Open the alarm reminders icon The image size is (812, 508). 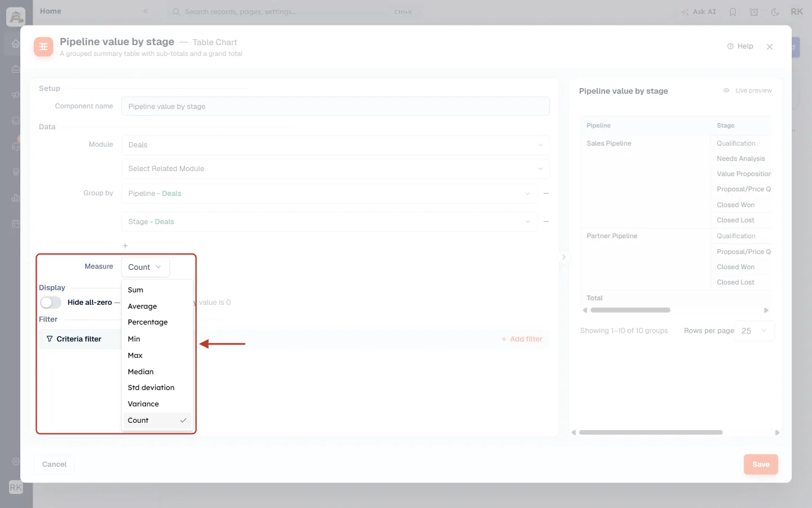point(754,12)
